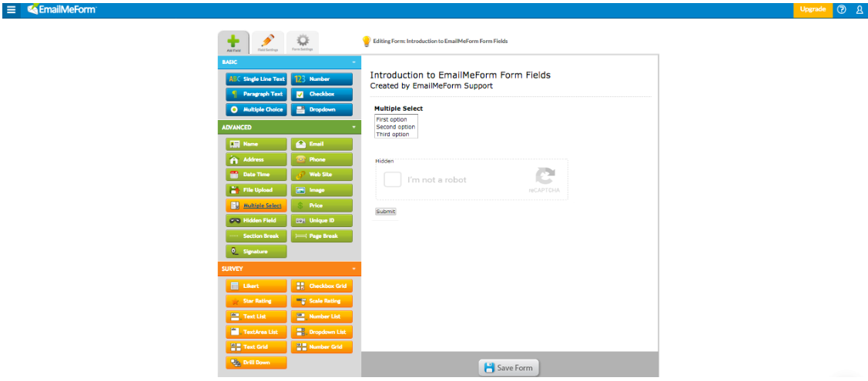Add an Email field
Viewport: 868px width, 381px height.
322,144
